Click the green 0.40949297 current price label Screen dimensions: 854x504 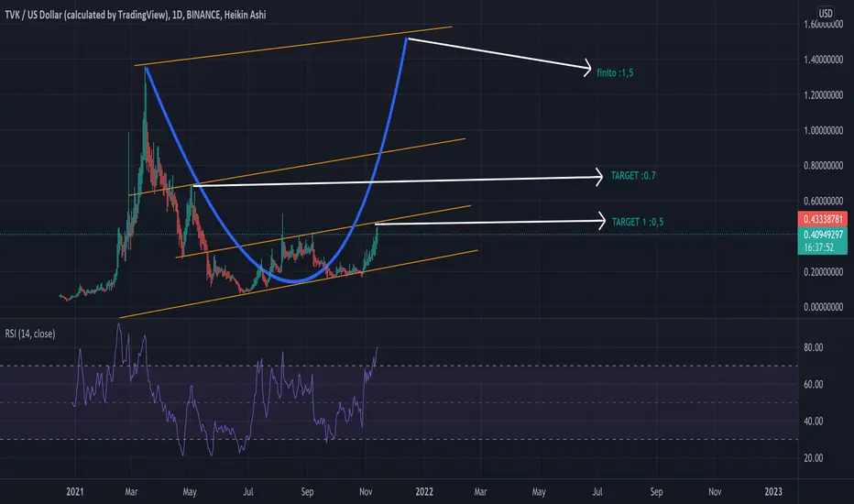823,235
